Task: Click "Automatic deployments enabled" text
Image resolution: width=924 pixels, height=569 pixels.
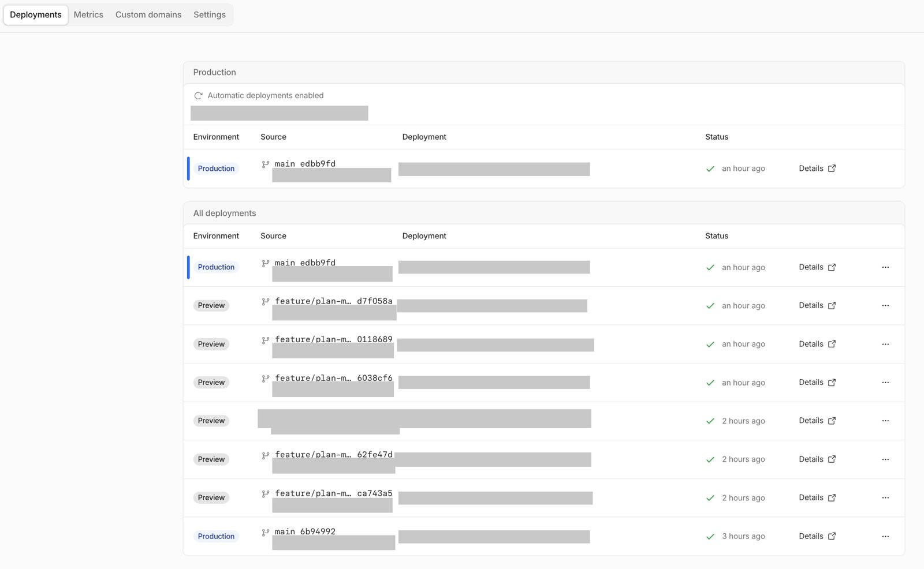Action: 266,96
